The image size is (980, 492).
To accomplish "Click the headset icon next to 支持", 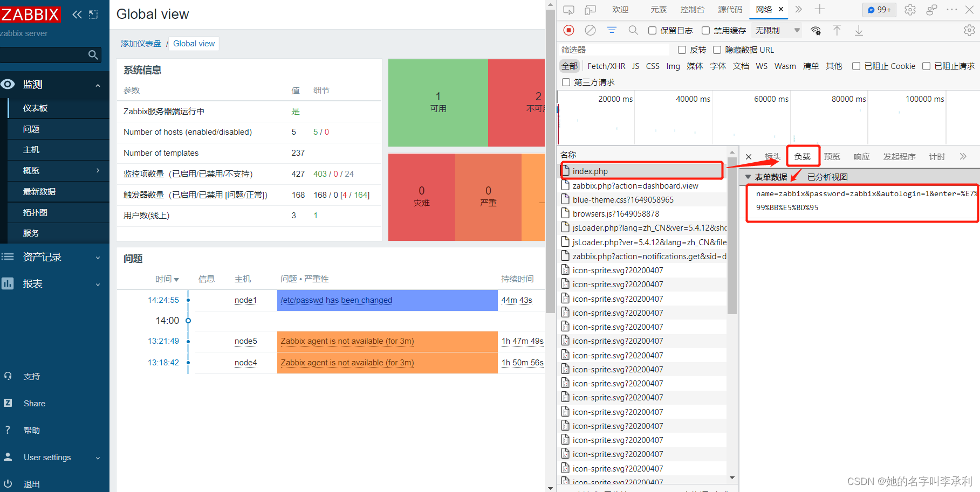I will [8, 376].
